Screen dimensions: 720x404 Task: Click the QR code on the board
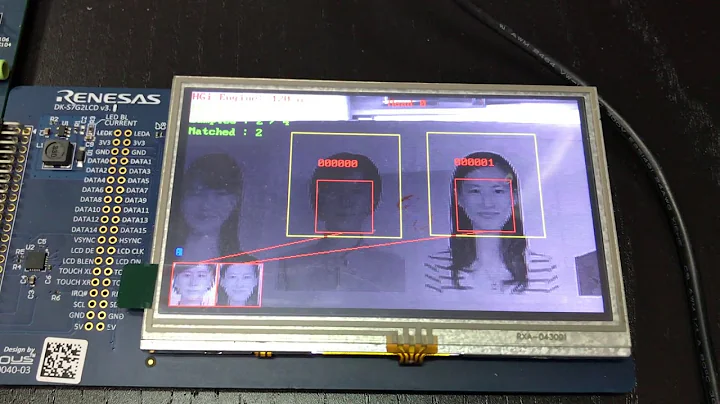pos(62,361)
